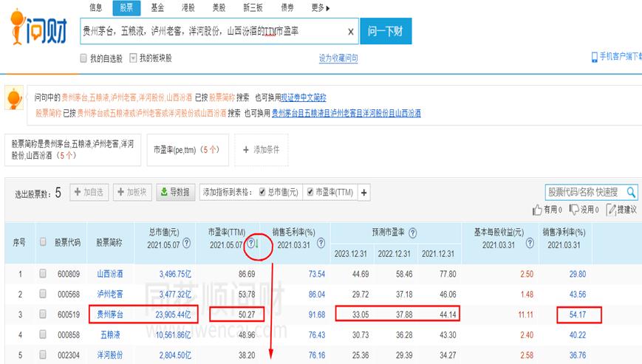Open the 山西汾酒 stock link
The height and width of the screenshot is (364, 642).
110,274
